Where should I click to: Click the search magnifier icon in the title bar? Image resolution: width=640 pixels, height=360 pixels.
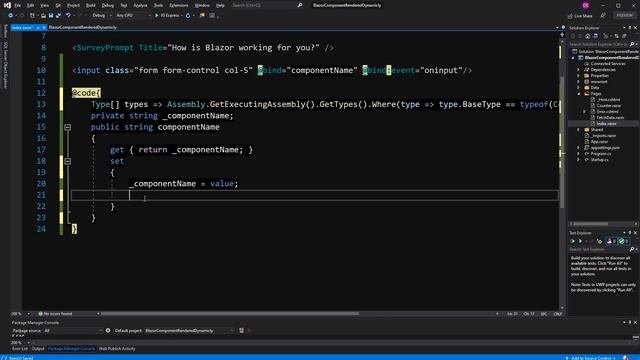point(300,5)
